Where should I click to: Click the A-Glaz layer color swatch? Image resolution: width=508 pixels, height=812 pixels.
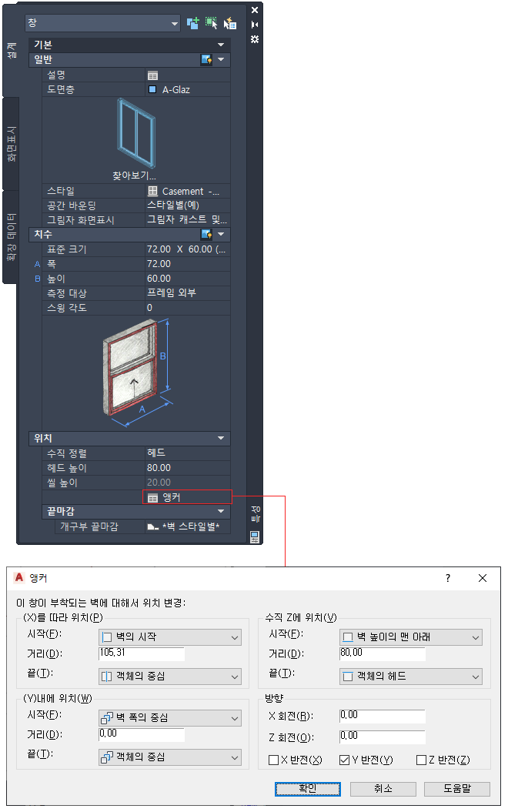point(152,89)
